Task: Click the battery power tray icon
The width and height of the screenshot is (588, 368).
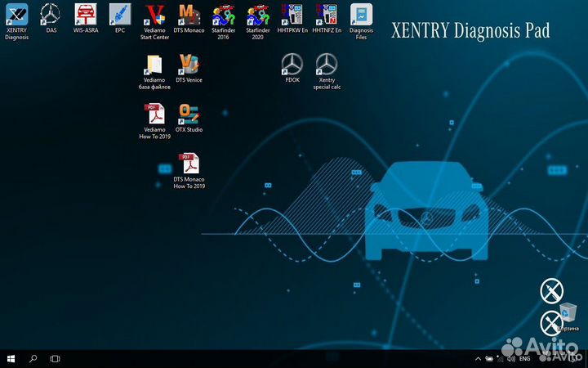Action: tap(489, 359)
